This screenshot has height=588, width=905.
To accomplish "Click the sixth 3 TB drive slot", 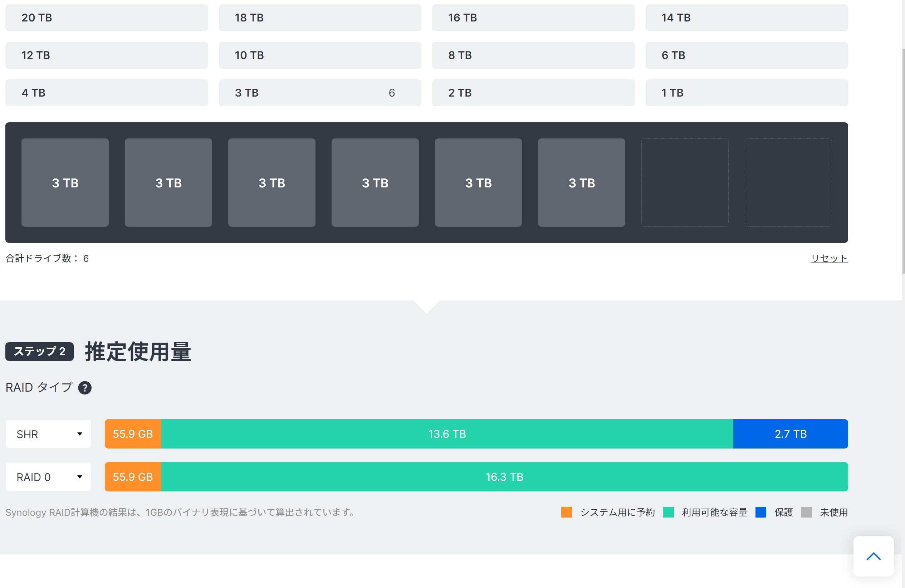I will click(x=581, y=182).
